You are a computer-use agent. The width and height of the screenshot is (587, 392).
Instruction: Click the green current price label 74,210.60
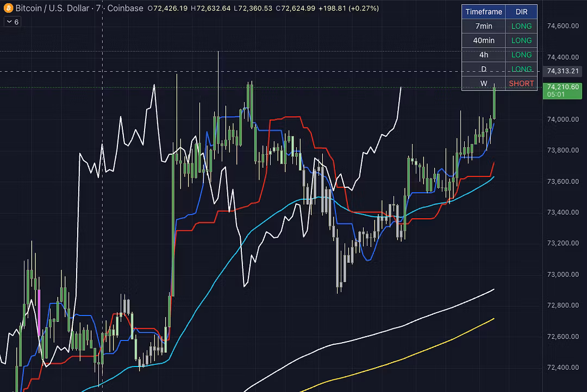(563, 87)
